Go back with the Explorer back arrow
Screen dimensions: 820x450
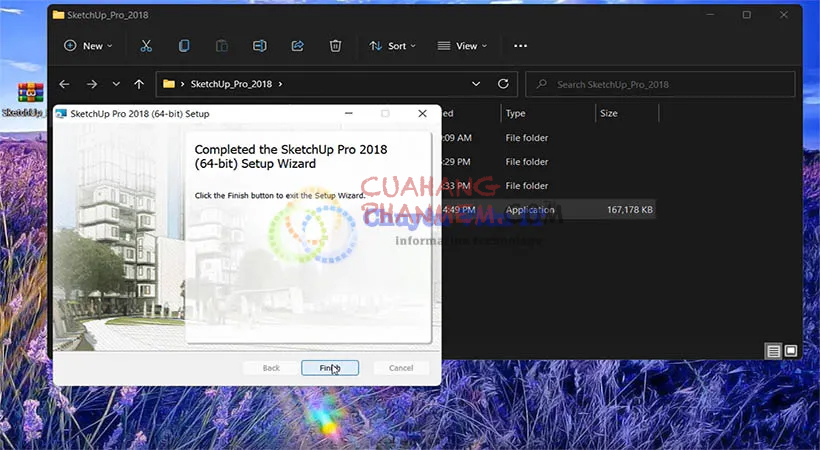[x=64, y=84]
